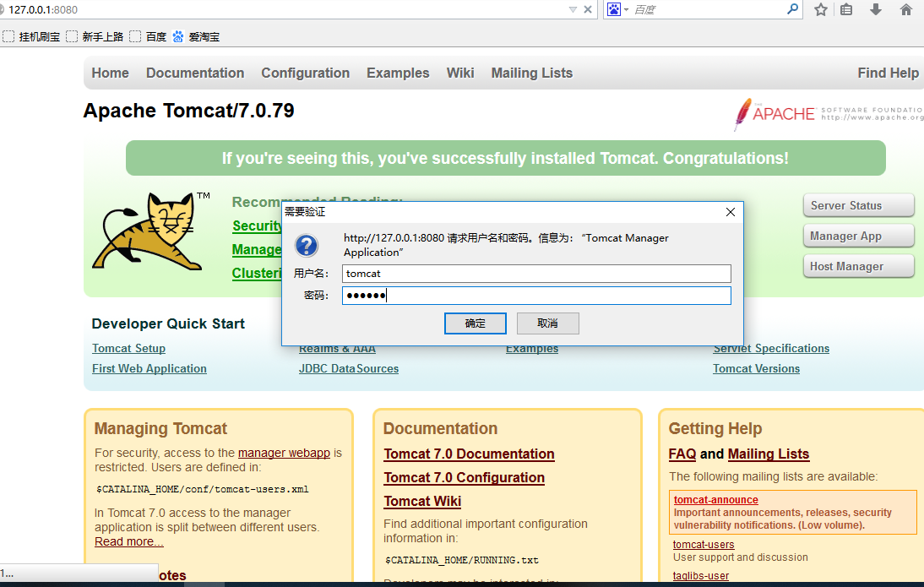Click the Tomcat cat mascot image
Image resolution: width=924 pixels, height=587 pixels.
[151, 231]
